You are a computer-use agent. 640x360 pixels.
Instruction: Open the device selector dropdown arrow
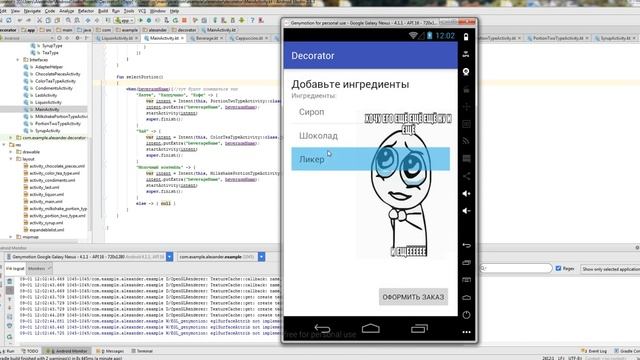coord(169,257)
